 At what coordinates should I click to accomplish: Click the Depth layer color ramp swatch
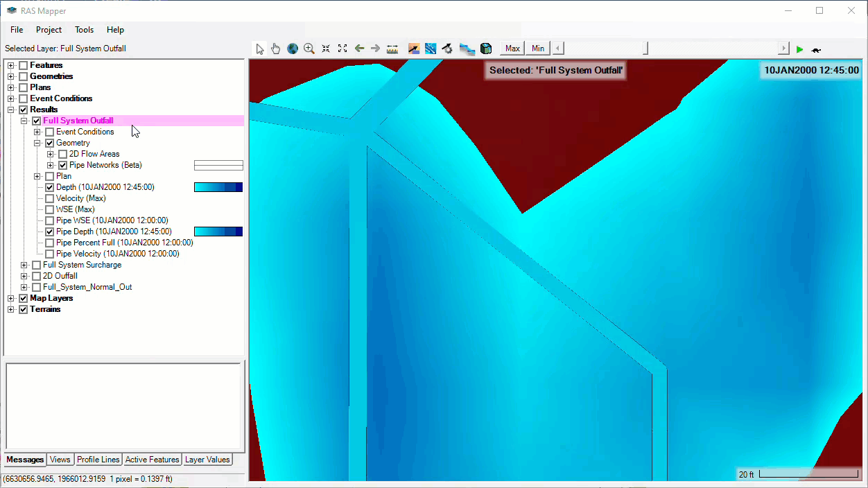218,187
